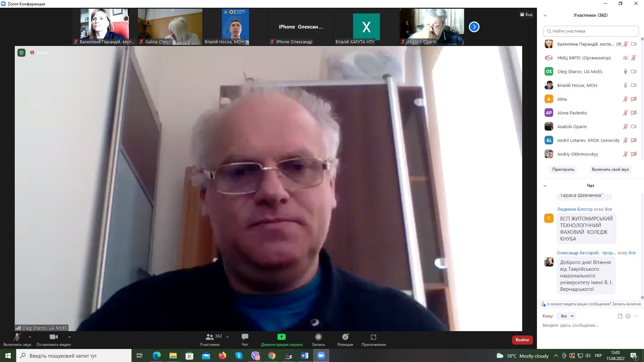Click the file attachment icon in chat
The width and height of the screenshot is (644, 362).
coord(620,316)
